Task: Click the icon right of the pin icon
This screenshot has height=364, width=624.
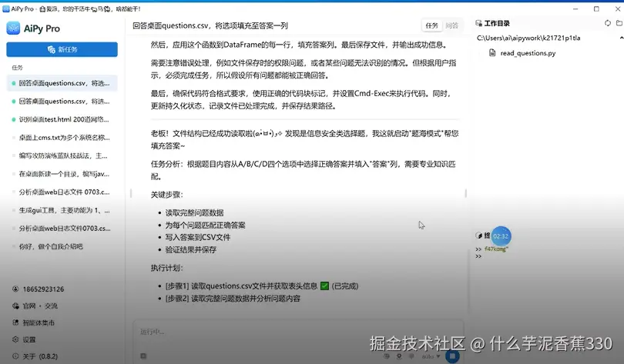Action: pos(411,356)
